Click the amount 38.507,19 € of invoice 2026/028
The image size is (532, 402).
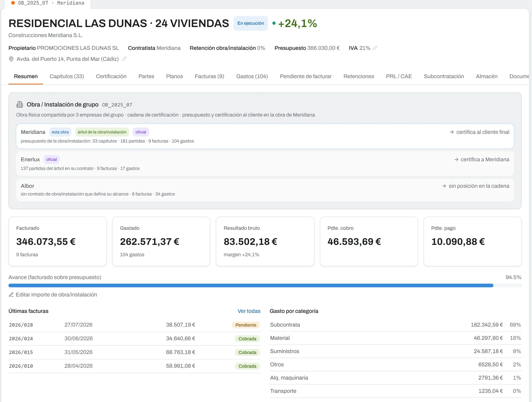pos(181,325)
